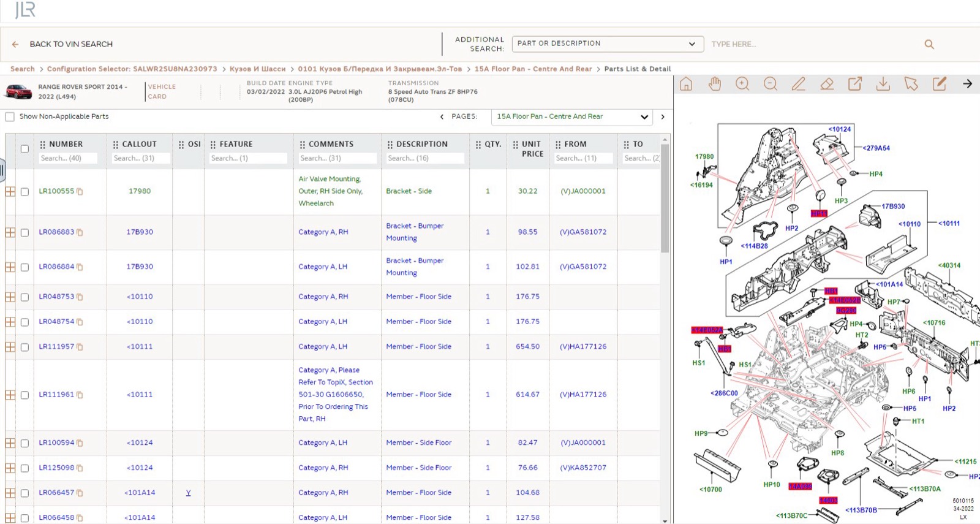Click the back arrow icon
The height and width of the screenshot is (524, 980).
[x=15, y=44]
